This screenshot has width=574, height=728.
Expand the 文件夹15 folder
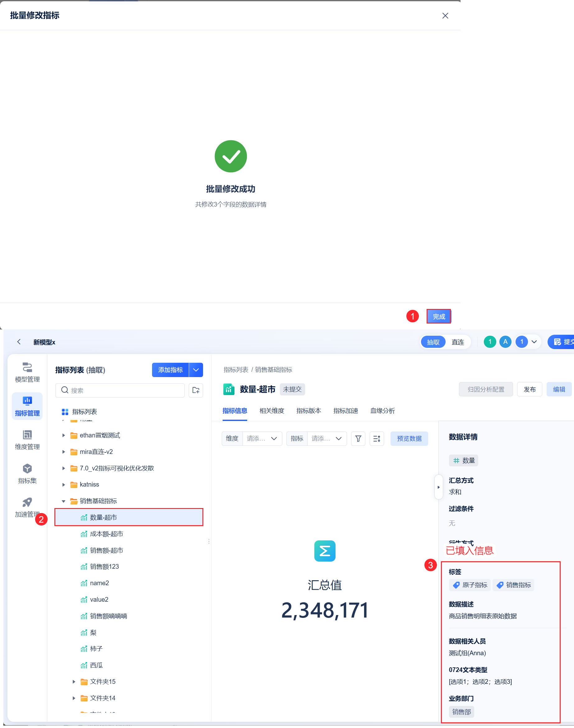(74, 682)
